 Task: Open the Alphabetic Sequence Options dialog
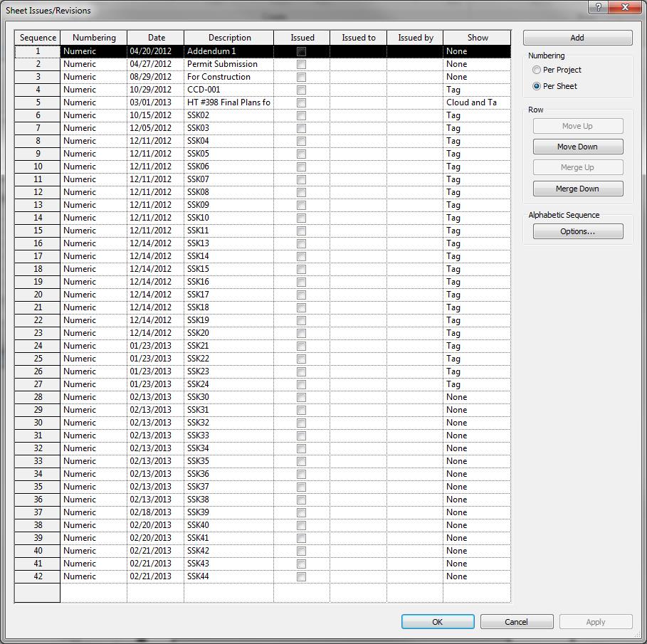pos(577,231)
